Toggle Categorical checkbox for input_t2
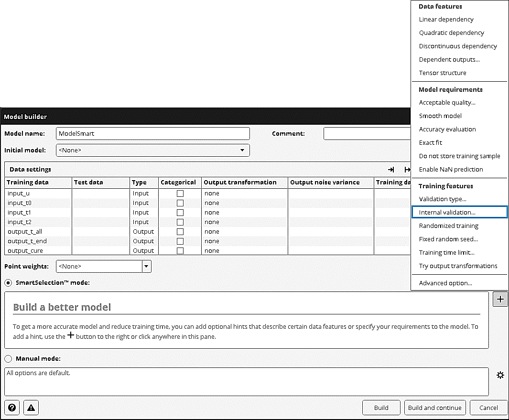Image resolution: width=509 pixels, height=420 pixels. coord(180,222)
